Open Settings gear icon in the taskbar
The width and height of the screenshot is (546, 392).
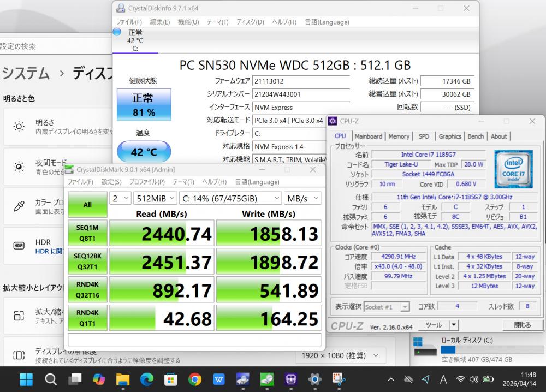point(314,379)
